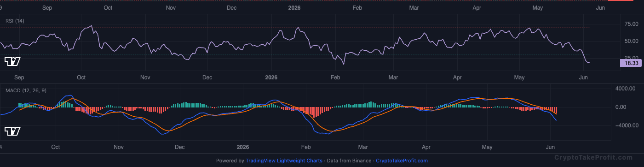Click 2026 on the MACD time axis
The height and width of the screenshot is (167, 644).
(243, 147)
